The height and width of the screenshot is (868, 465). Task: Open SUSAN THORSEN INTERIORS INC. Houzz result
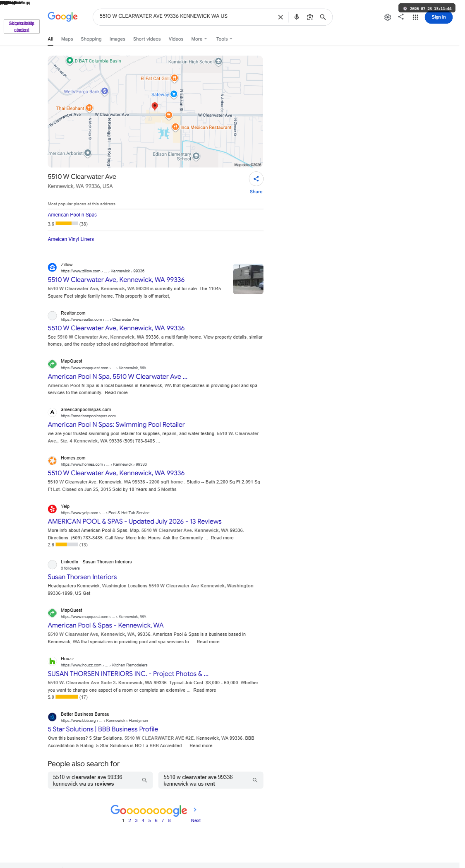128,674
